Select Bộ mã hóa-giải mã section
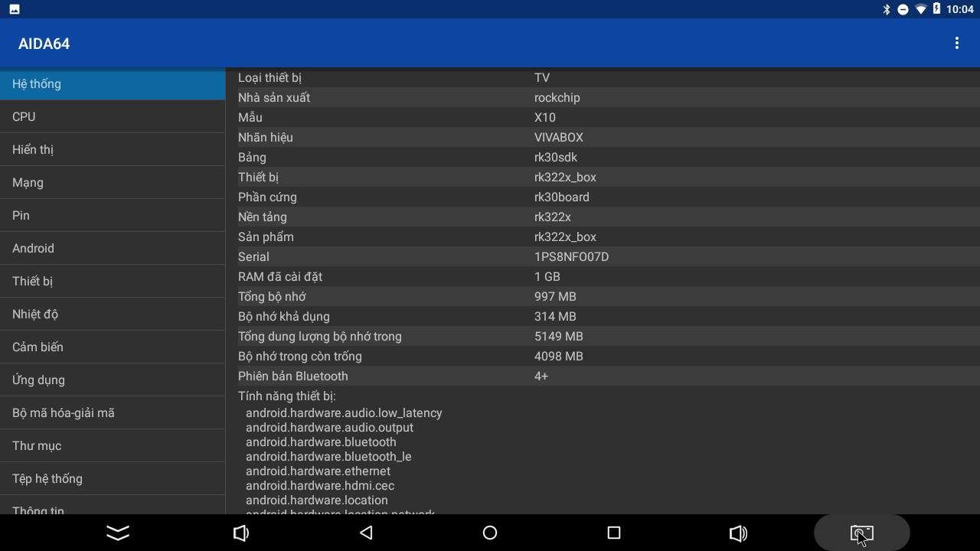 [x=113, y=412]
